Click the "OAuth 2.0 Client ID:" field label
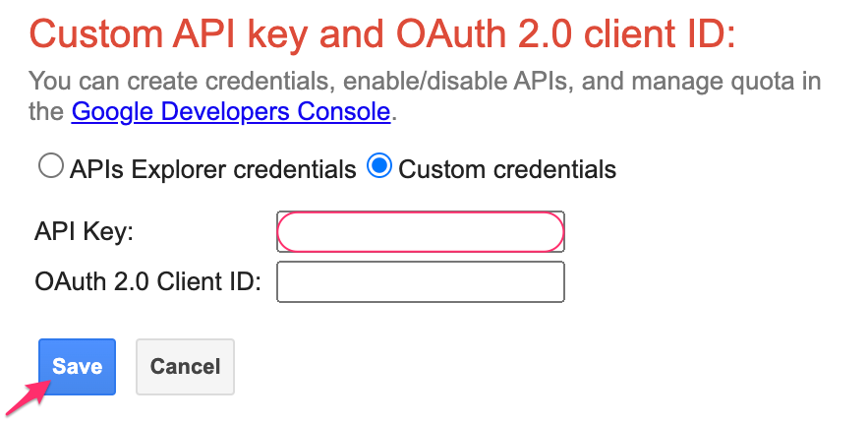The width and height of the screenshot is (868, 423). (x=147, y=282)
